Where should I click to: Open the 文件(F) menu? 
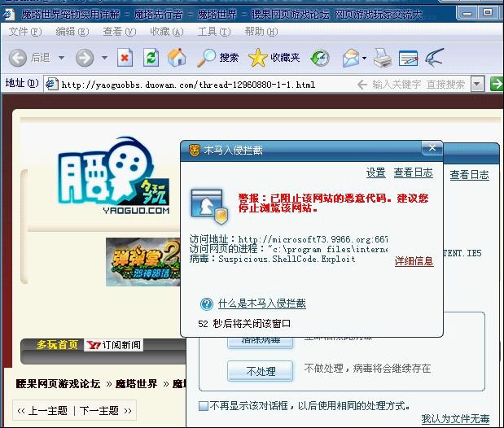tap(24, 31)
